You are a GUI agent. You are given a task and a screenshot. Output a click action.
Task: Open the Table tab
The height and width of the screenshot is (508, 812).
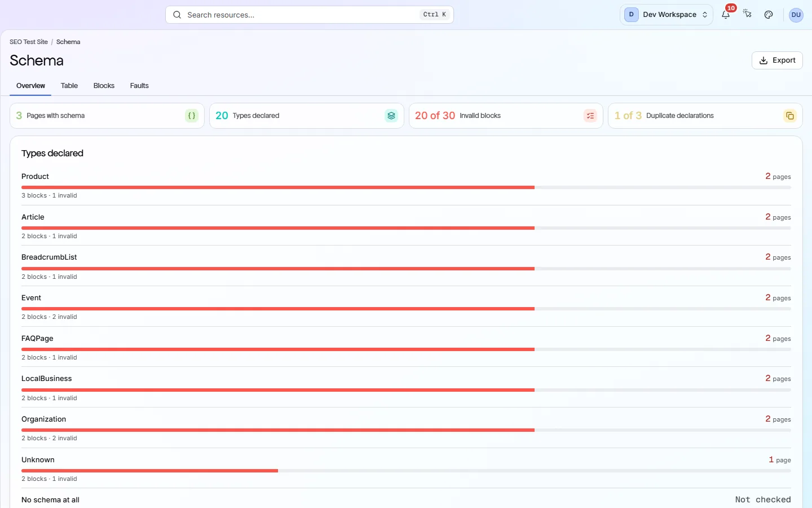pyautogui.click(x=69, y=86)
